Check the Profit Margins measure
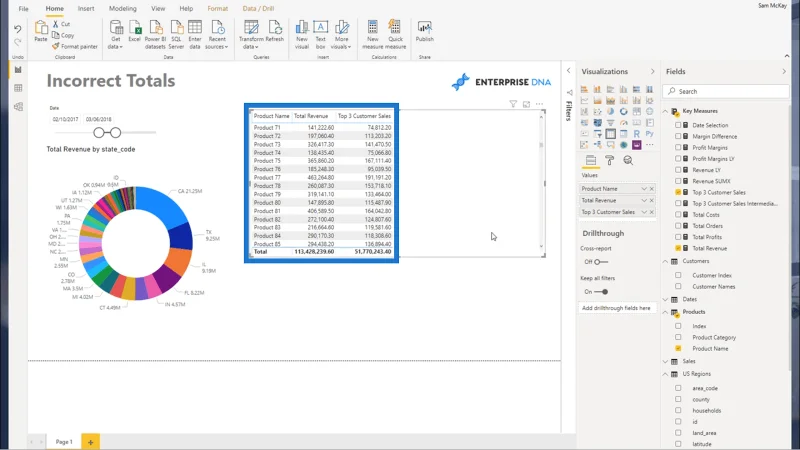Viewport: 800px width, 450px height. pos(678,147)
